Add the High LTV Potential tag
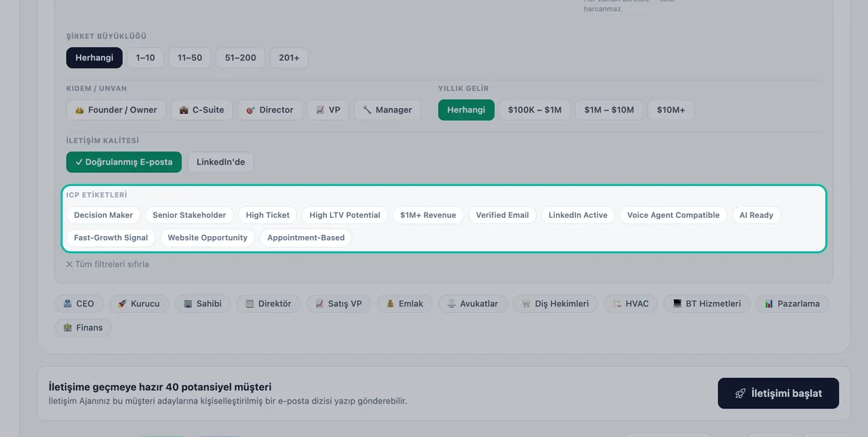The height and width of the screenshot is (437, 868). tap(344, 215)
